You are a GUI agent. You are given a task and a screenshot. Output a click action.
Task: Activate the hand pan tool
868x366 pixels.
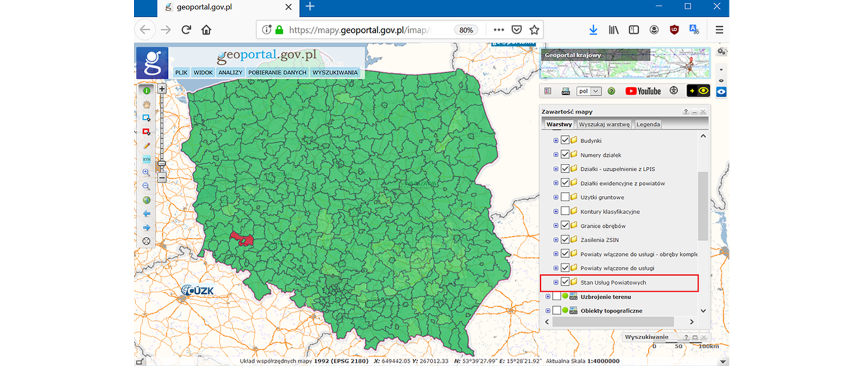146,104
